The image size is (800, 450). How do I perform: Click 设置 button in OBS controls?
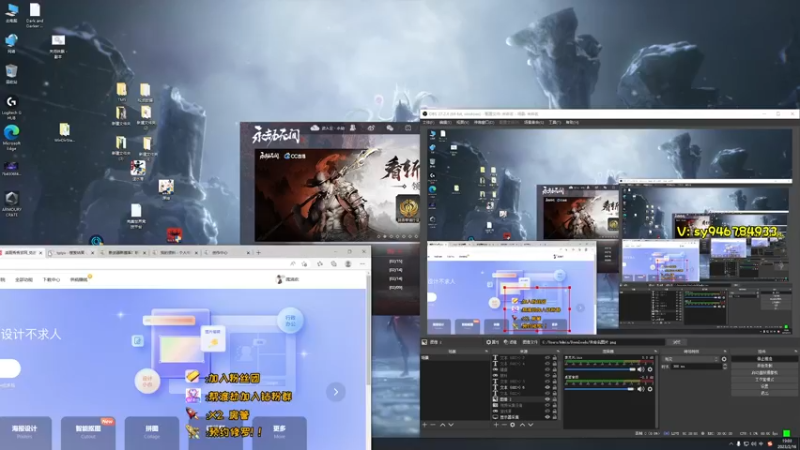pyautogui.click(x=765, y=386)
